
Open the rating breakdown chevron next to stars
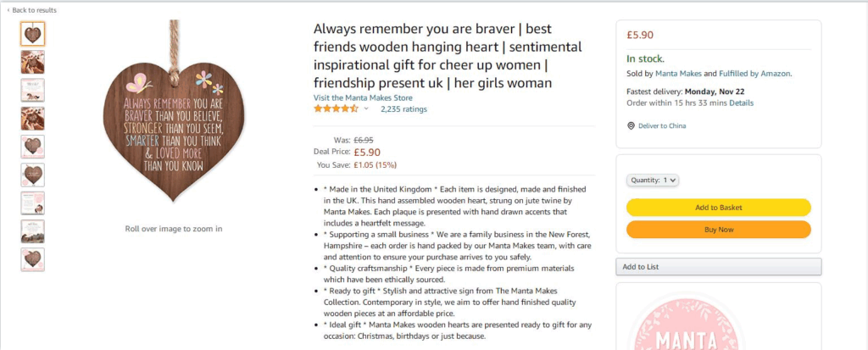pos(366,108)
